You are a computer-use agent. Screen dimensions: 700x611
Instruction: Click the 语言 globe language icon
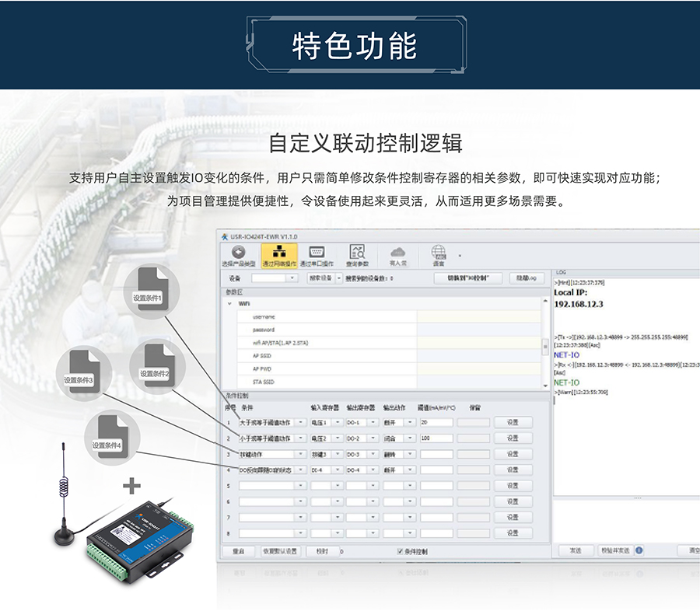click(439, 253)
